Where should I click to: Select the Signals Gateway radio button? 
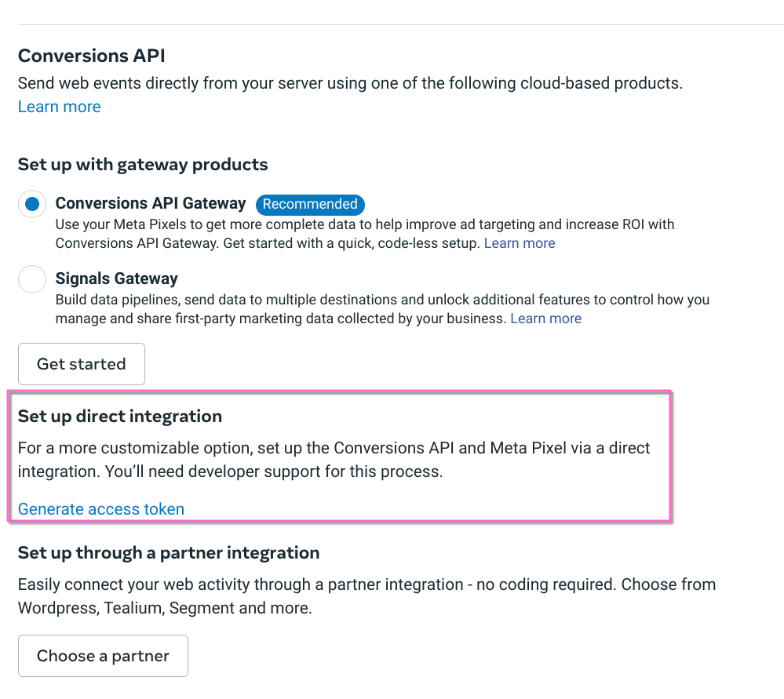coord(32,279)
